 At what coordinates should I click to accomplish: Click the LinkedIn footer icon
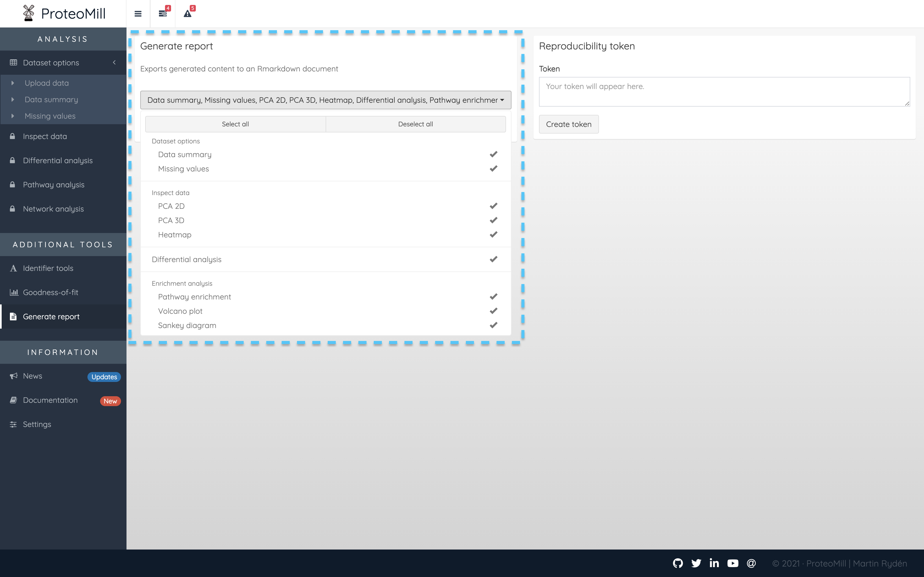click(x=714, y=563)
